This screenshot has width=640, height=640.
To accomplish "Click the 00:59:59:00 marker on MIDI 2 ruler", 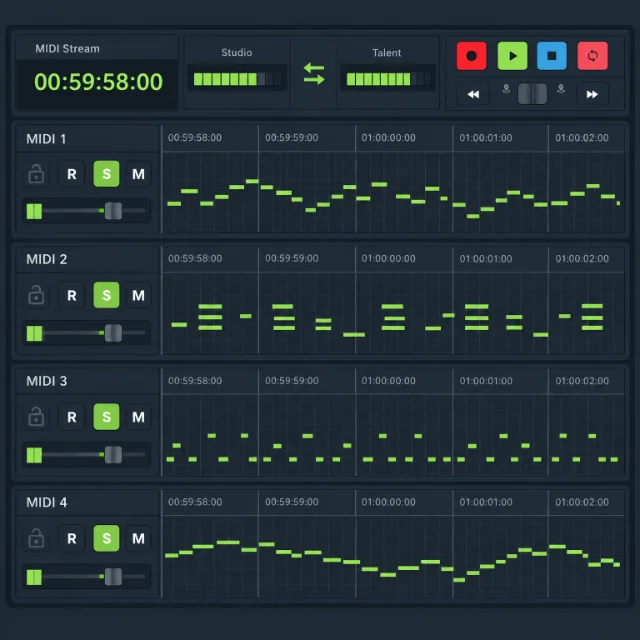I will point(291,258).
